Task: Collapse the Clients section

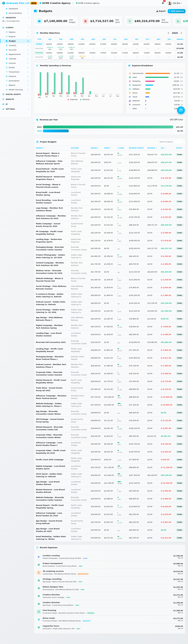Action: click(29, 28)
